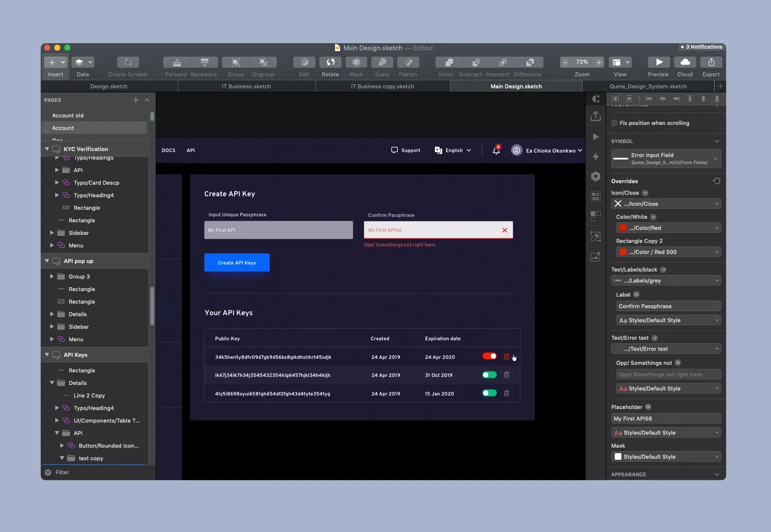Open the Cloud upload tool

coord(685,62)
